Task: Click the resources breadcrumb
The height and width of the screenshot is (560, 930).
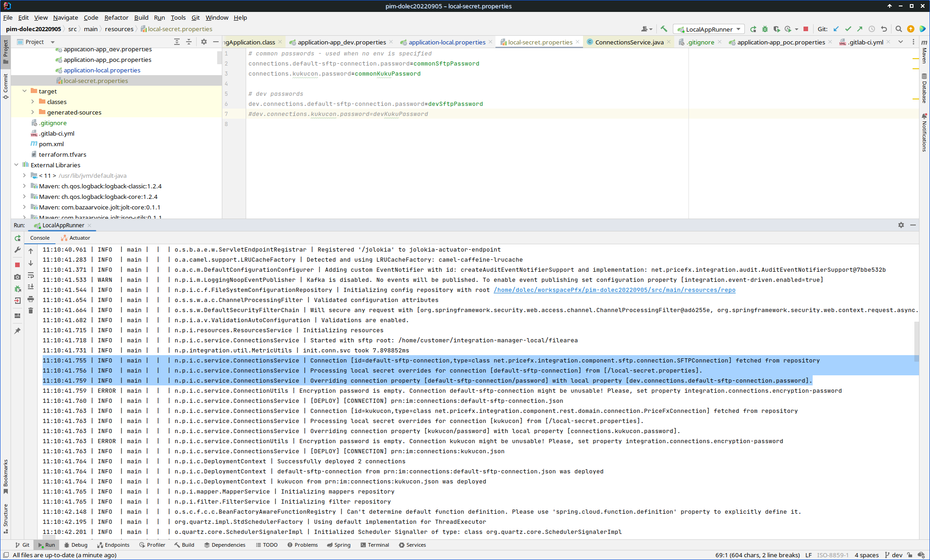Action: (119, 29)
